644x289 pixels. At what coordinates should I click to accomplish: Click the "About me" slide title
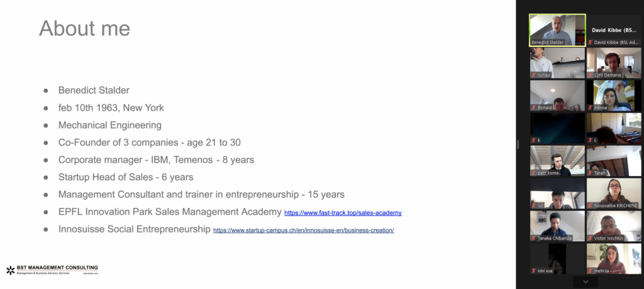tap(84, 28)
